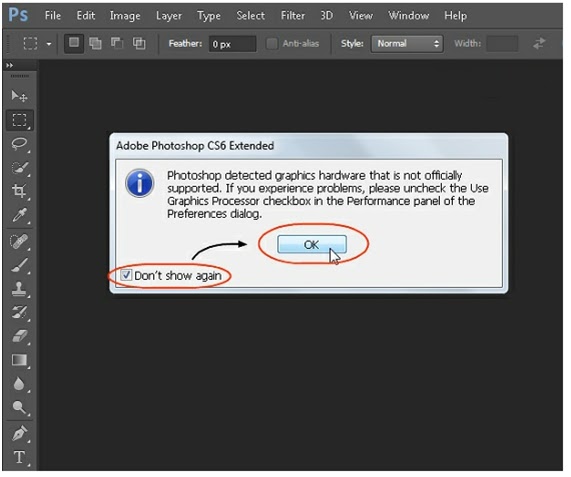The image size is (571, 477).
Task: Choose Subtract from selection mode icon
Action: (x=117, y=44)
